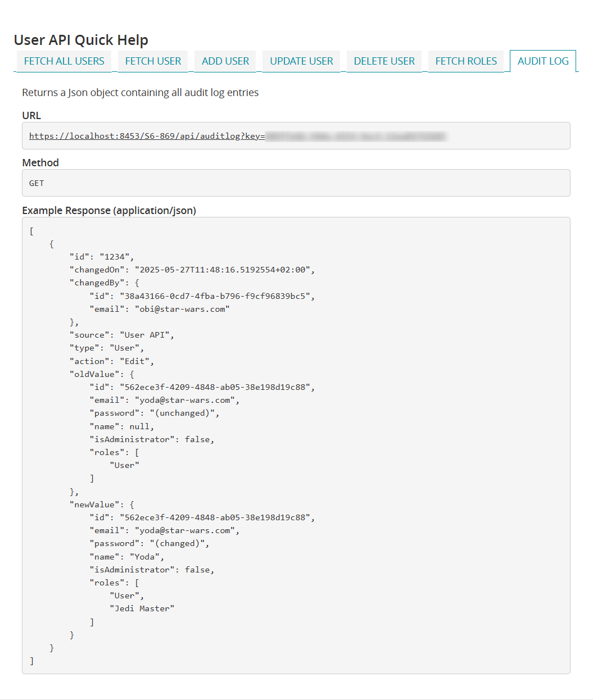Click the obi@star-wars.com email value

click(182, 309)
